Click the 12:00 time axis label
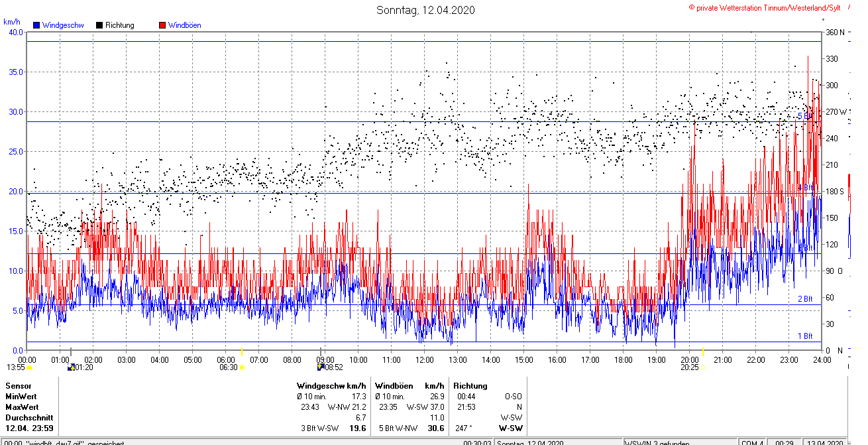 point(425,359)
